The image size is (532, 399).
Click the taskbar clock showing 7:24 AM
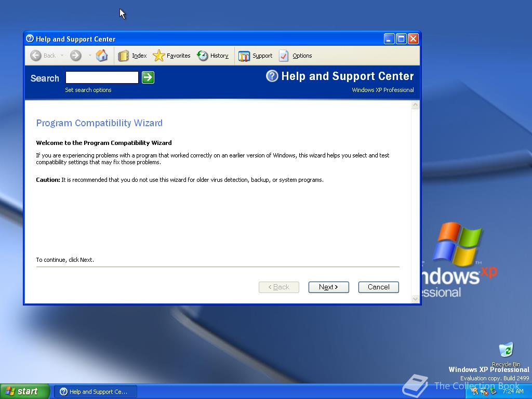[513, 391]
